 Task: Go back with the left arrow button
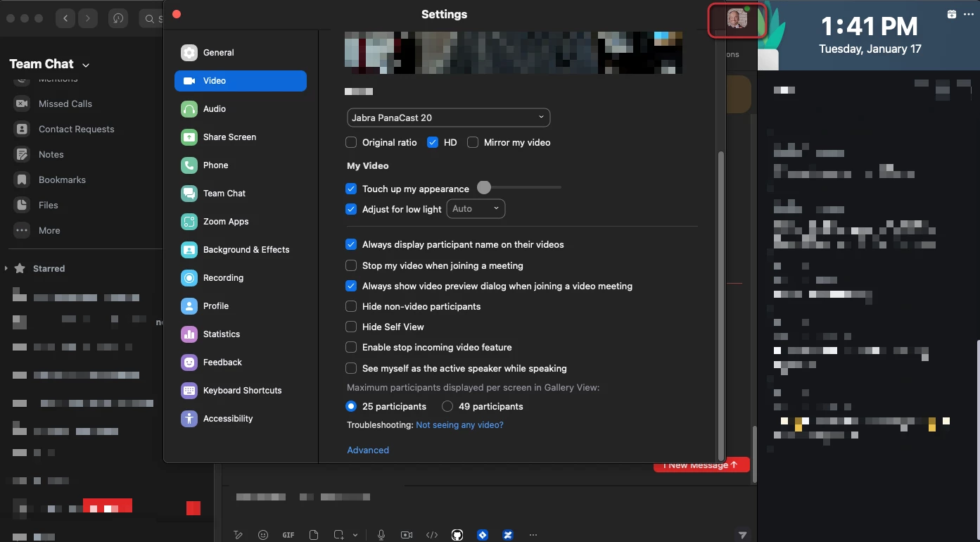coord(65,18)
